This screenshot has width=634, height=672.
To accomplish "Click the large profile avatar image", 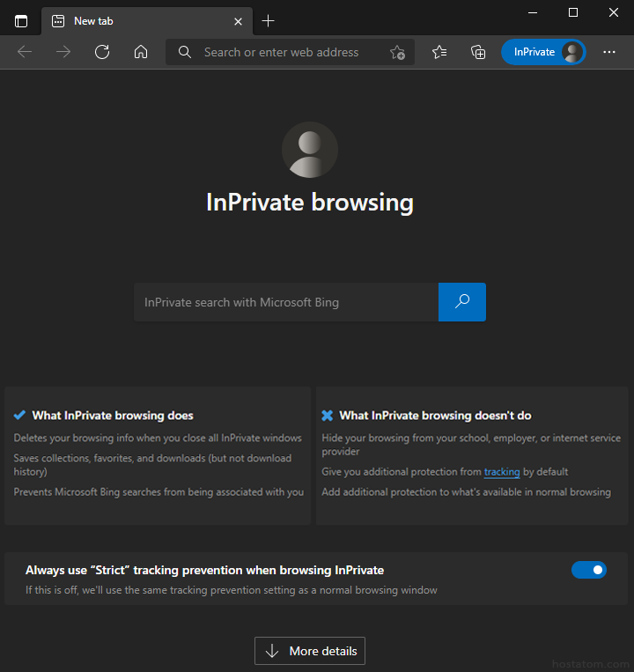I will click(x=310, y=151).
